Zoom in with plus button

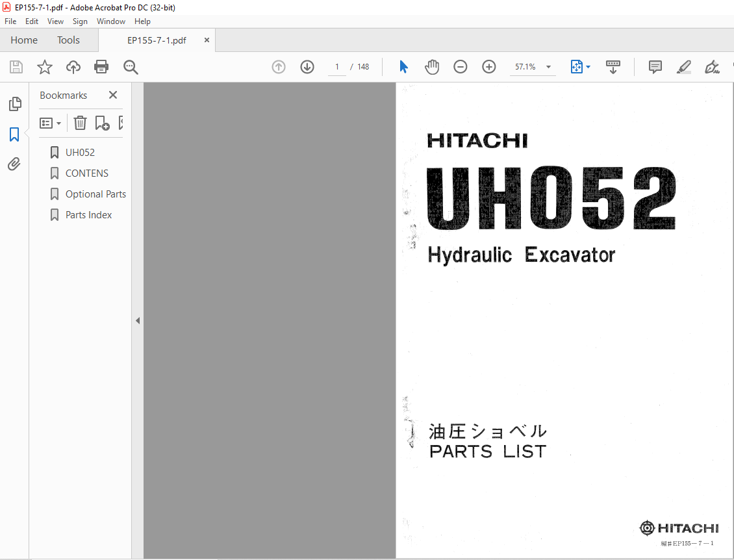488,67
